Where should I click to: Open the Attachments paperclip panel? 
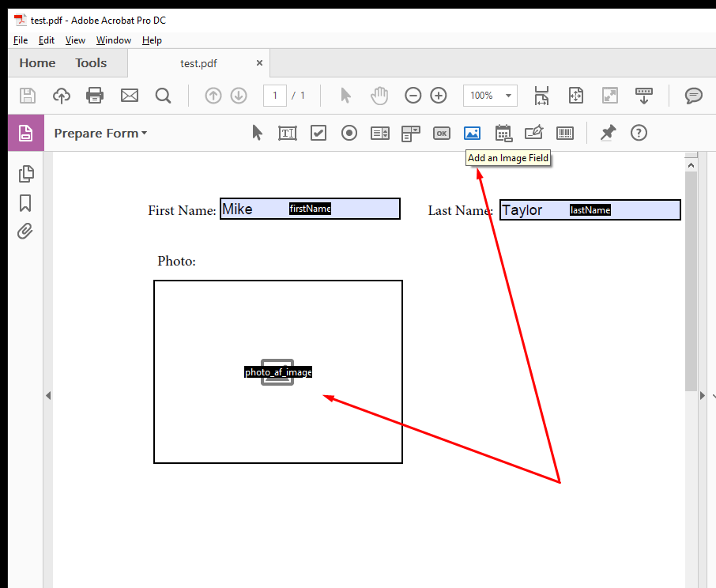click(x=25, y=232)
